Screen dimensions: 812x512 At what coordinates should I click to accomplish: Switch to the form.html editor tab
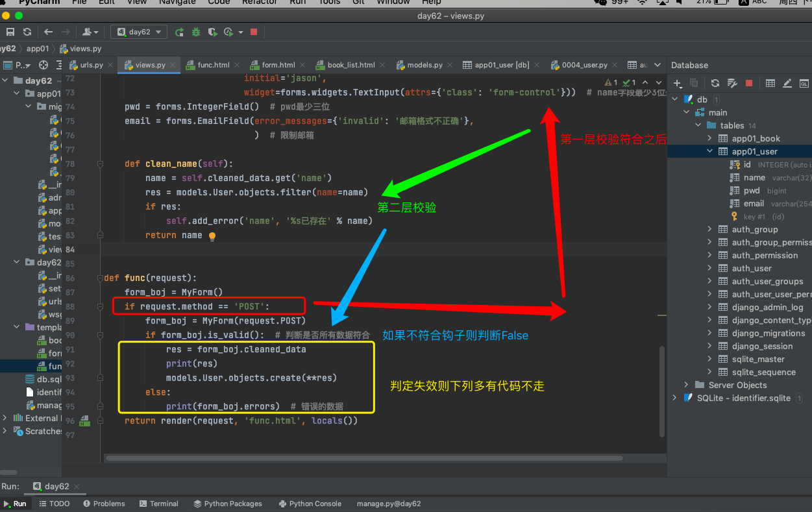pyautogui.click(x=278, y=65)
